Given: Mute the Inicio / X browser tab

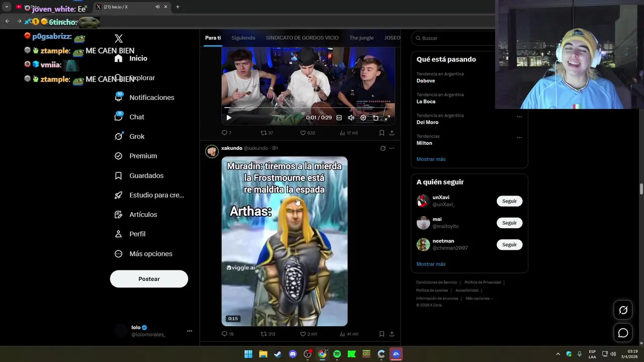Looking at the screenshot, I should pos(157,7).
